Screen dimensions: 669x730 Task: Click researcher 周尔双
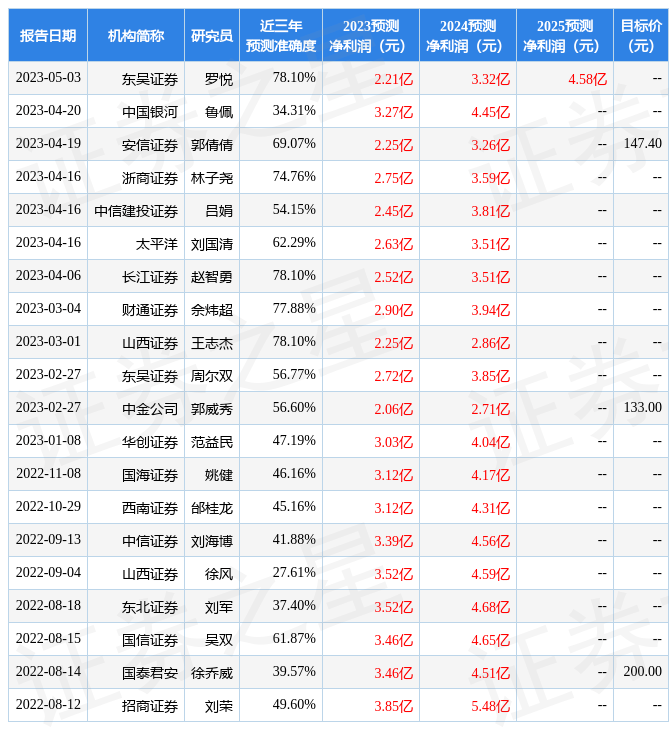click(212, 377)
